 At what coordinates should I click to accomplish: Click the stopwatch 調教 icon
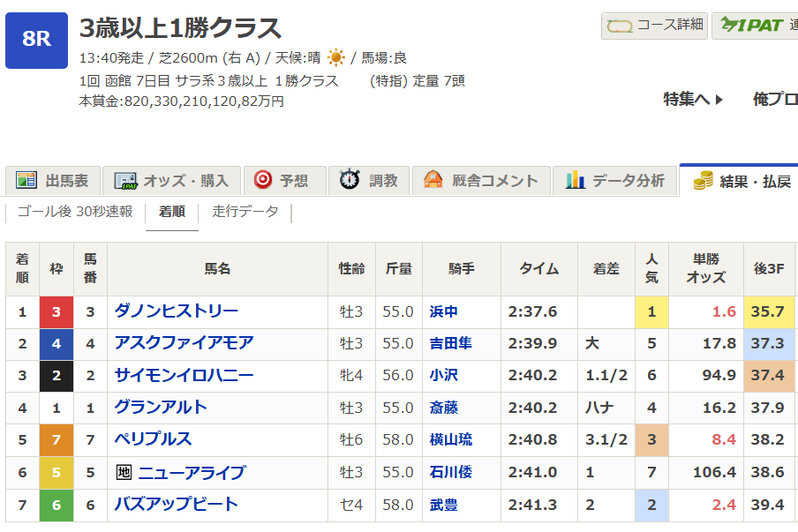point(350,179)
